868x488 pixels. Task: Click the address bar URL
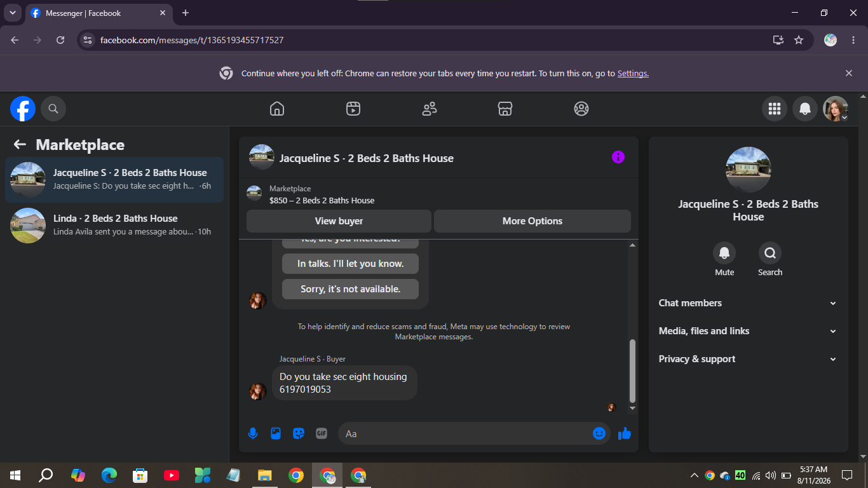point(192,40)
